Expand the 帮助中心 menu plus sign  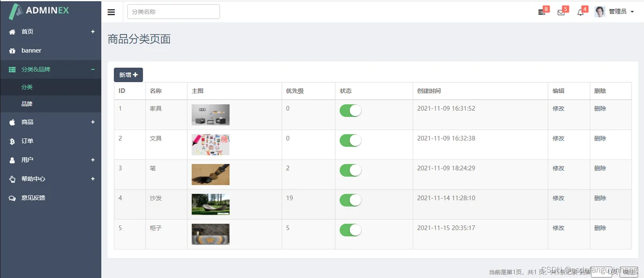93,179
